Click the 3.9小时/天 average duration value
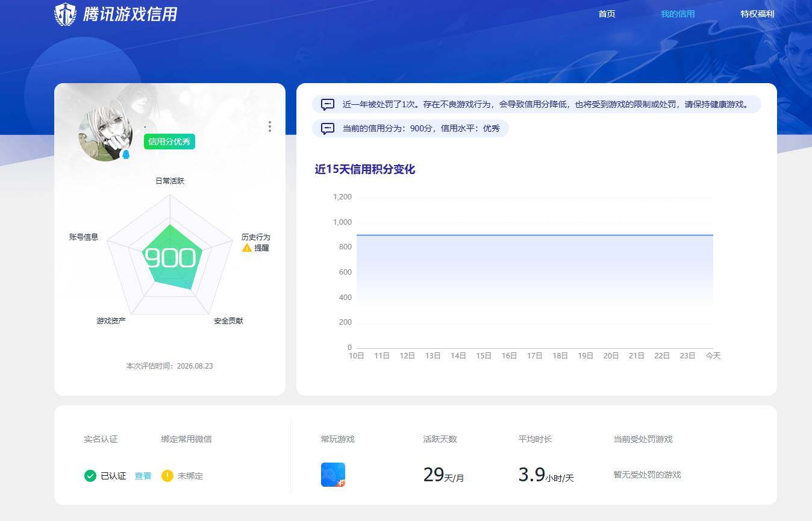Screen dimensions: 812x521 pyautogui.click(x=546, y=475)
